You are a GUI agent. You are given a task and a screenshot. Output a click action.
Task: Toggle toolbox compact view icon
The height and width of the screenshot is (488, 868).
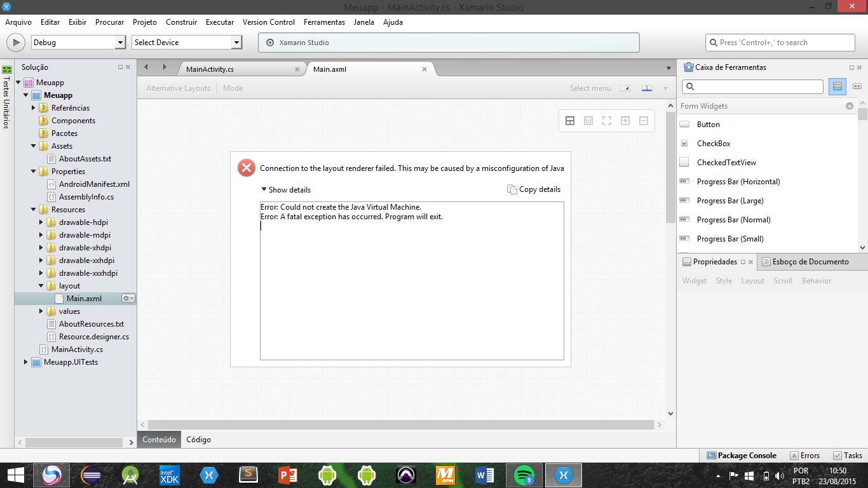(x=857, y=86)
